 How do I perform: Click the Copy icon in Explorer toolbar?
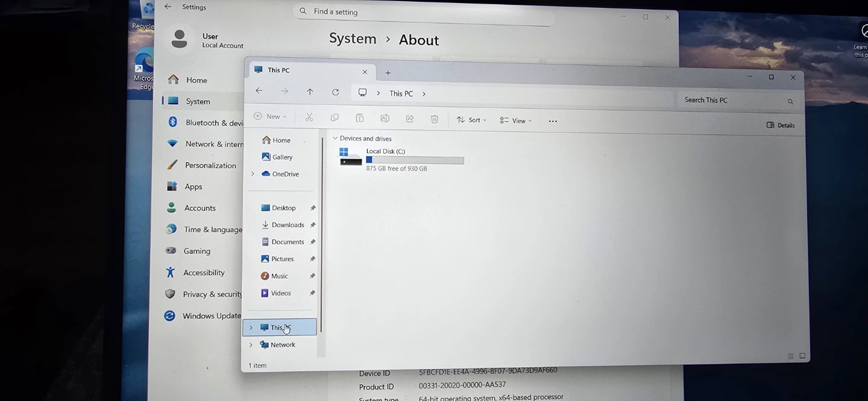[335, 118]
